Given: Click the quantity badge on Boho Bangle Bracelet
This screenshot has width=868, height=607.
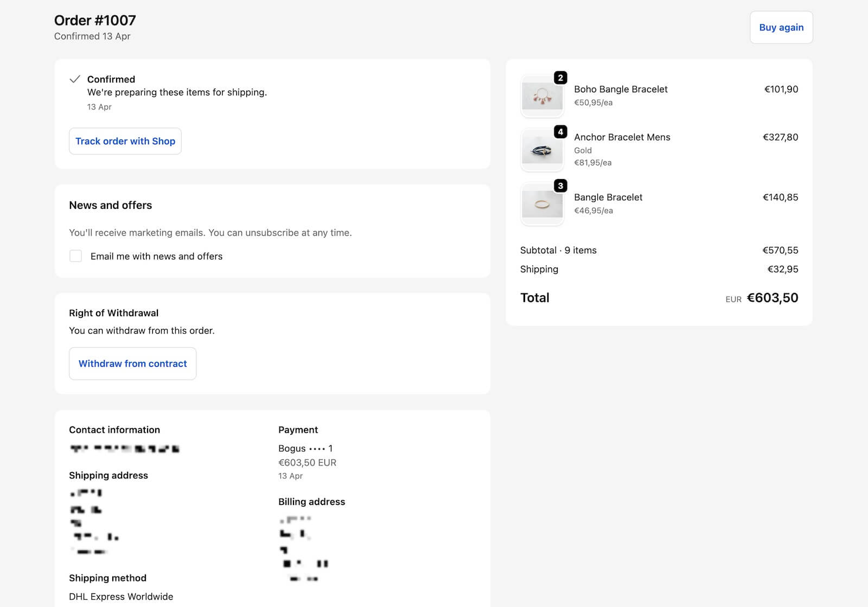Looking at the screenshot, I should 559,77.
